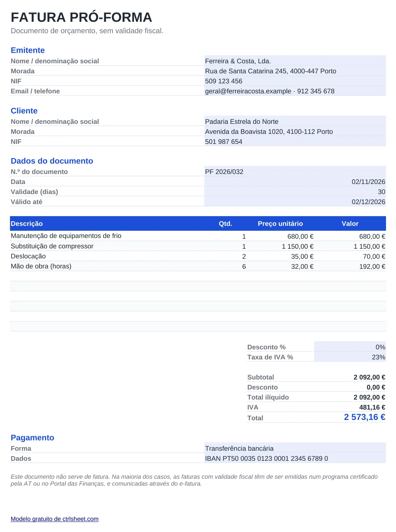Click the 'N.º do documento' label
The width and height of the screenshot is (396, 532).
pos(39,172)
